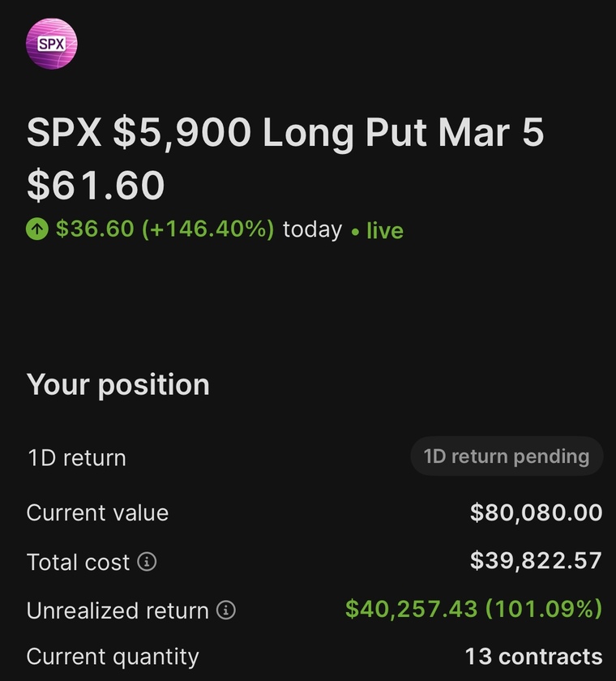Click the 'live' indicator text

point(385,230)
